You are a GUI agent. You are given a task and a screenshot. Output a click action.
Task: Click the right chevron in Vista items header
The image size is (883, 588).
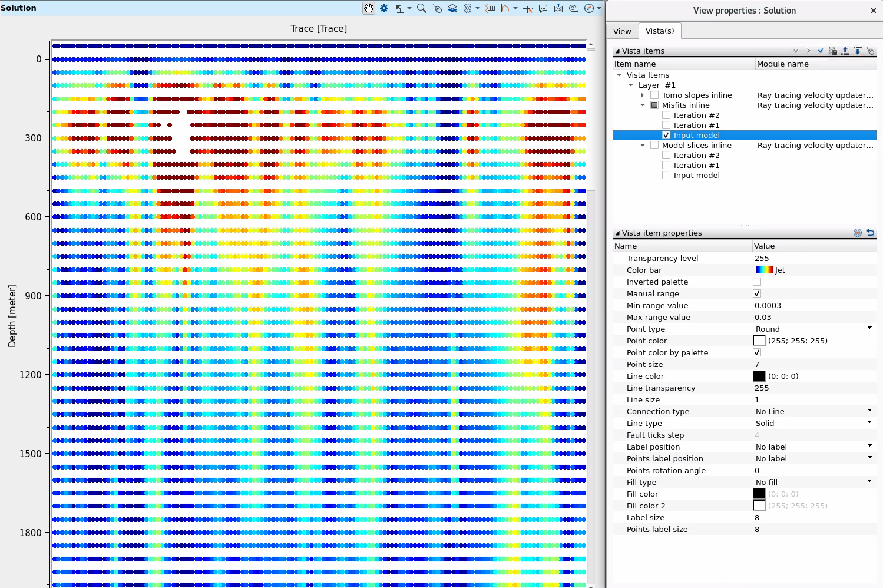(808, 51)
